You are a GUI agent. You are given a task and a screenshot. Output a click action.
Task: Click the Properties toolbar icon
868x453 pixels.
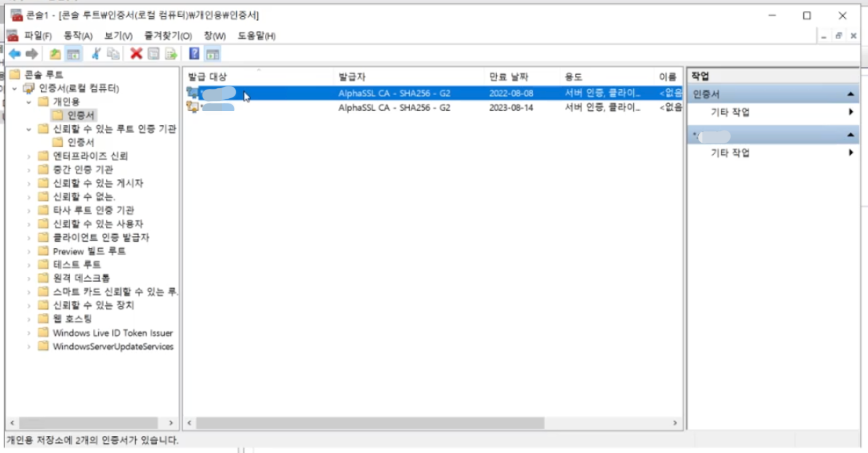coord(154,53)
